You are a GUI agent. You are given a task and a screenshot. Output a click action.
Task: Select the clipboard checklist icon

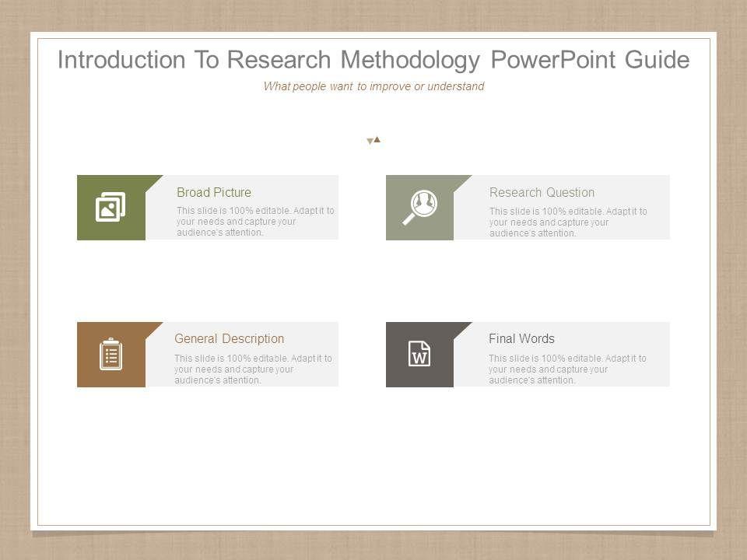click(x=110, y=354)
